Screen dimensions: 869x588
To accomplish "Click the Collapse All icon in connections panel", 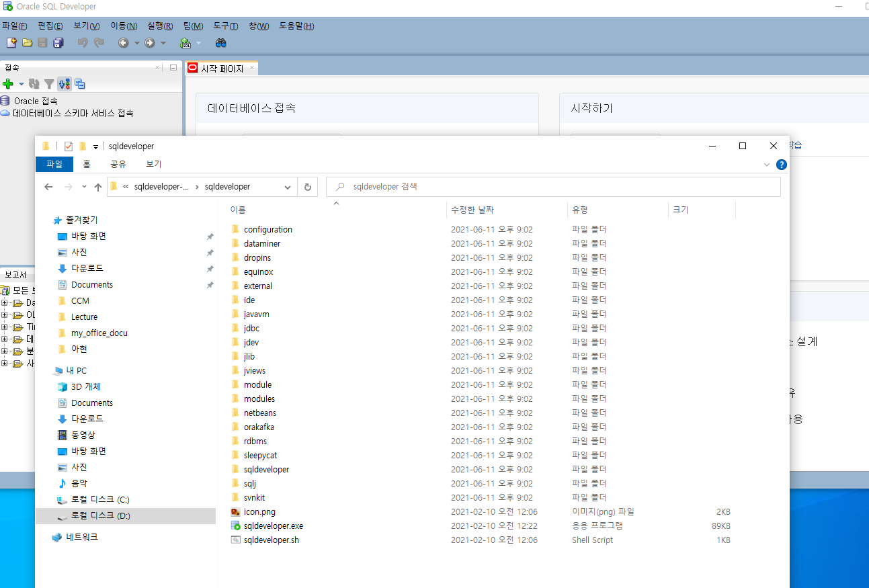I will tap(80, 84).
